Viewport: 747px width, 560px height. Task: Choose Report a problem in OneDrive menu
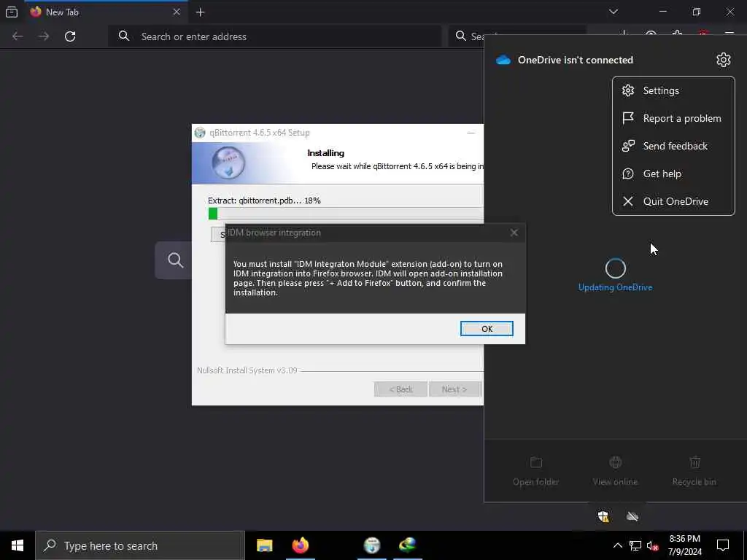[x=673, y=118]
